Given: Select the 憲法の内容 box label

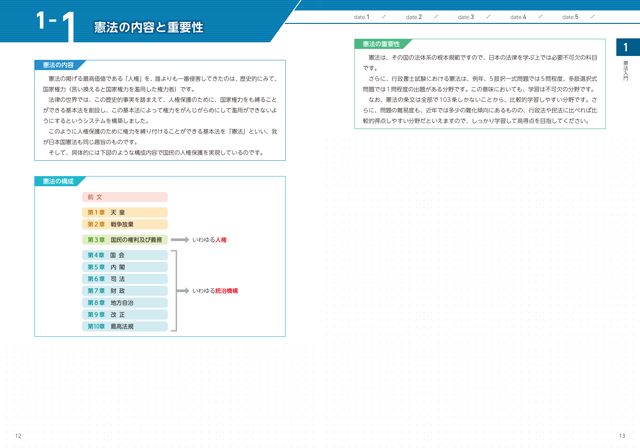Looking at the screenshot, I should 58,65.
